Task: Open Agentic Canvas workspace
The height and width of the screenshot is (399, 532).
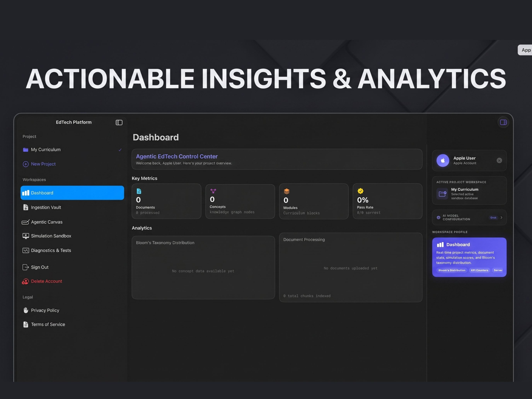Action: (47, 222)
